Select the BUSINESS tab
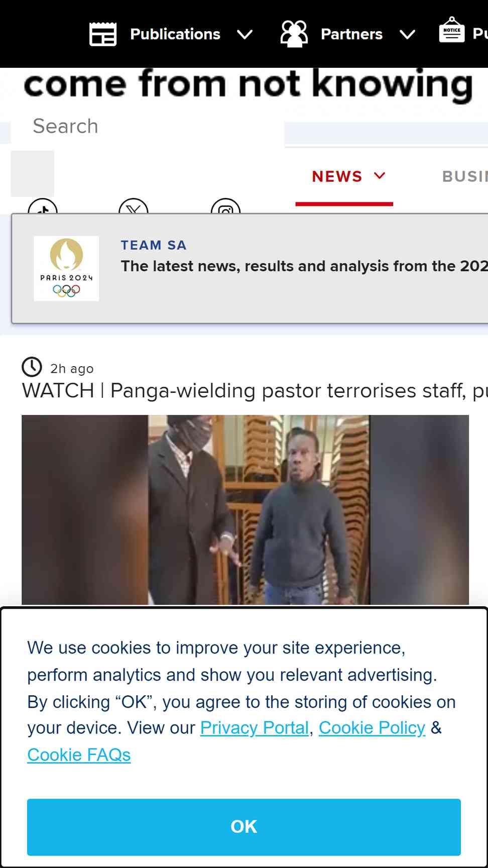488x868 pixels. click(x=465, y=177)
